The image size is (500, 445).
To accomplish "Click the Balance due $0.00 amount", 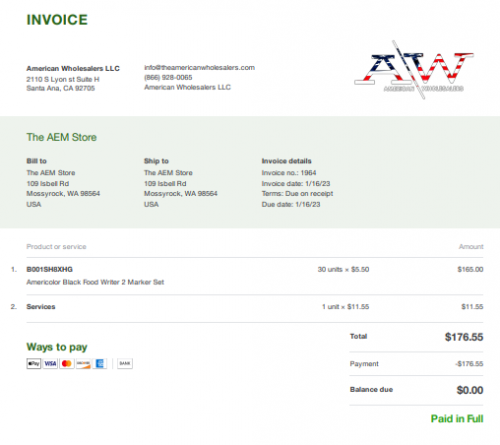I will (x=470, y=390).
